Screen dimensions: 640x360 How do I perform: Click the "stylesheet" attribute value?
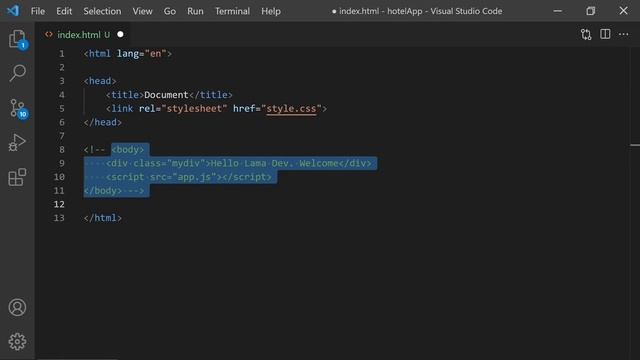point(194,109)
